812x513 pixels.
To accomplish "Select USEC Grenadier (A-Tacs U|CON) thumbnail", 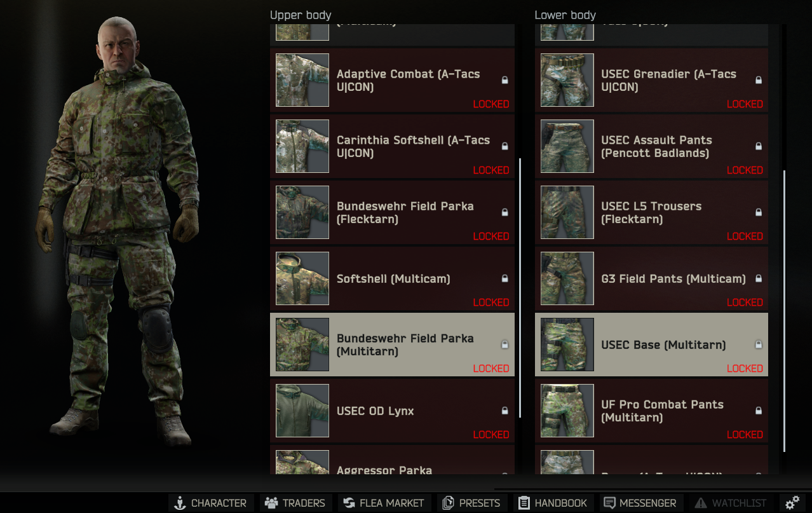I will (567, 80).
